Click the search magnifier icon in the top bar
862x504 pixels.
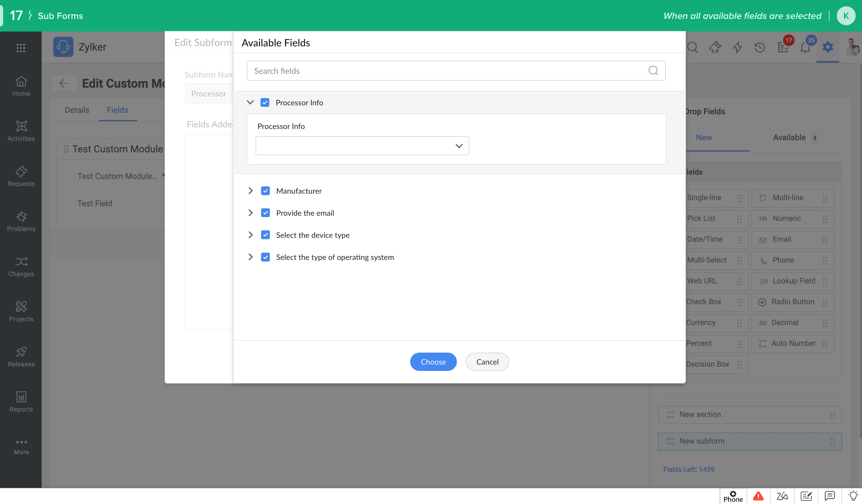tap(692, 47)
